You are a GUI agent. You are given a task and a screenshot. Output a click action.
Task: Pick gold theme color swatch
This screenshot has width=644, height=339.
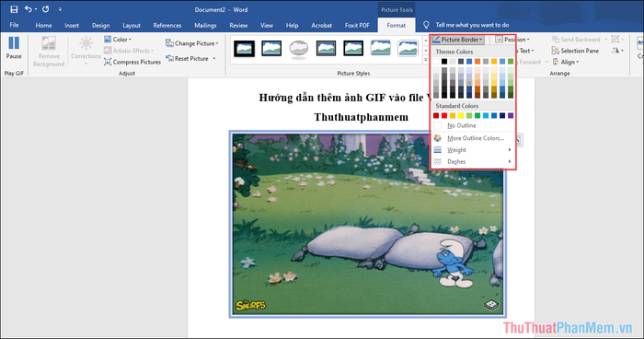tap(494, 62)
